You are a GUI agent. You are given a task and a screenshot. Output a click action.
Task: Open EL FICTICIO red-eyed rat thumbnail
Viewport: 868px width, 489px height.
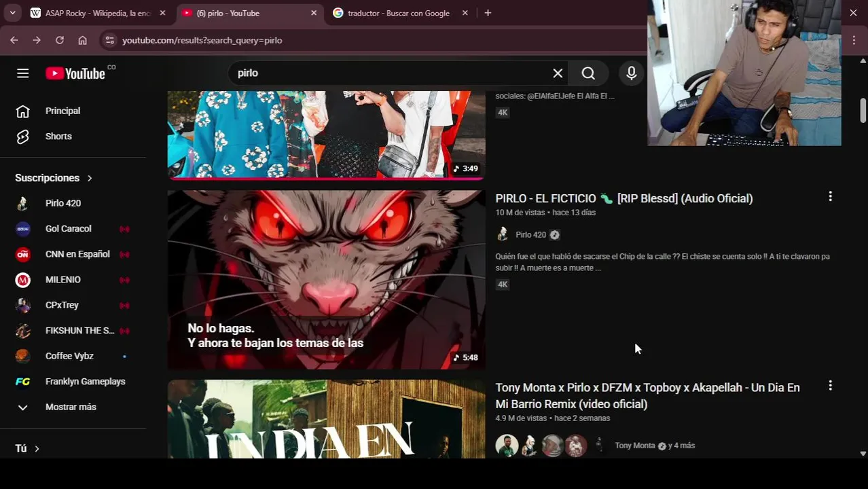326,280
